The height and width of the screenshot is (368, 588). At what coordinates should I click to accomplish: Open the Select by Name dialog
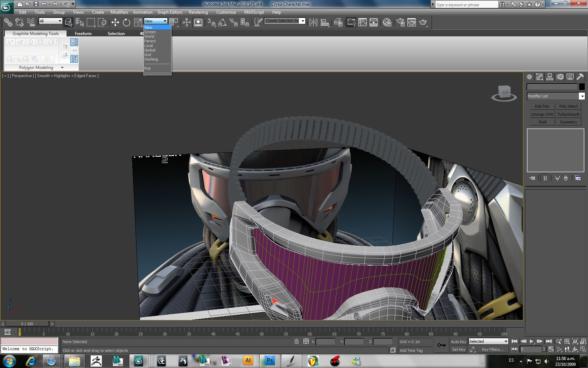tap(79, 22)
